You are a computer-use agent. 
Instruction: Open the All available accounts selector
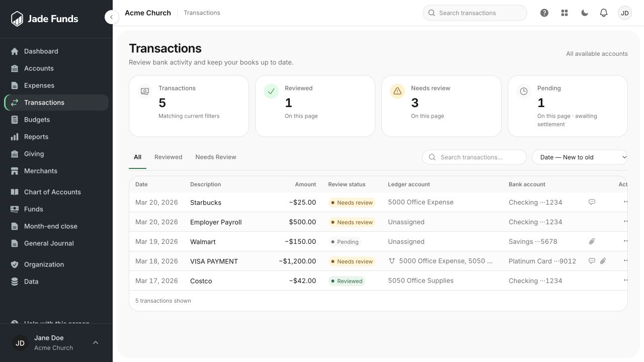pyautogui.click(x=597, y=54)
